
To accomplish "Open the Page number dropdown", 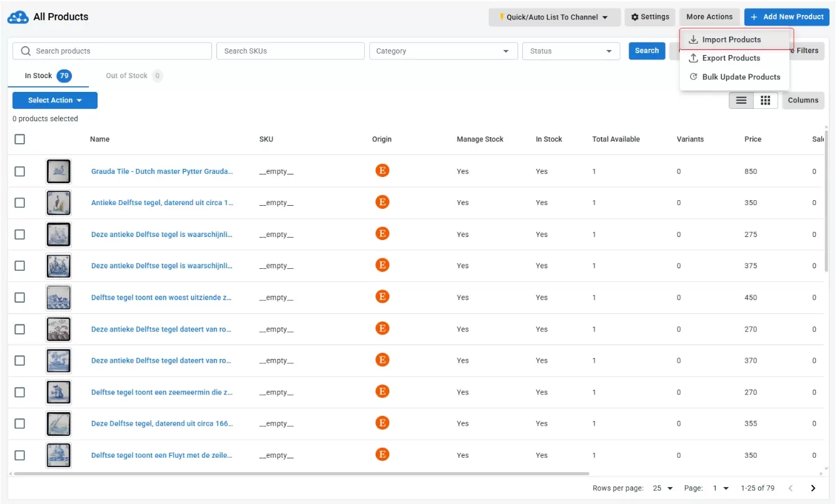I will coord(721,488).
